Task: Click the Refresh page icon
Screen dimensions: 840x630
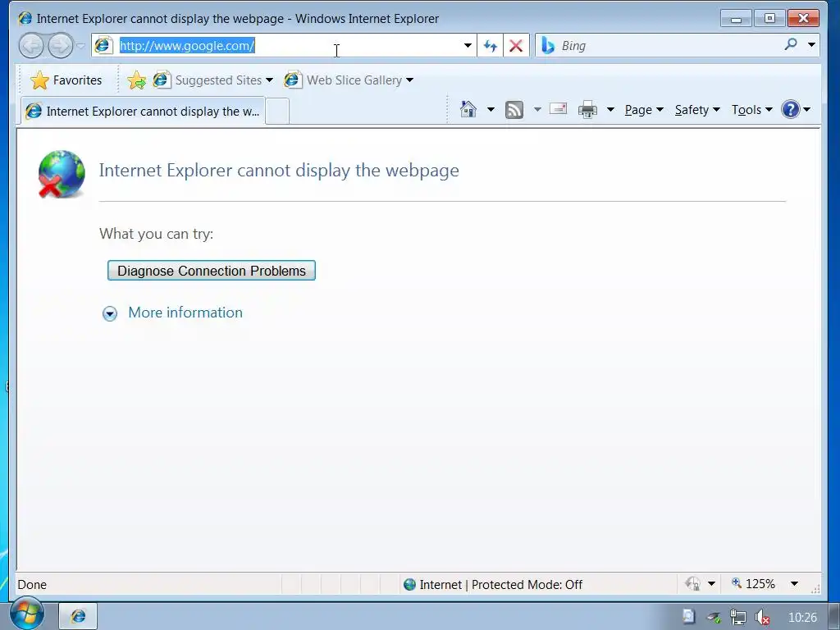Action: (491, 46)
